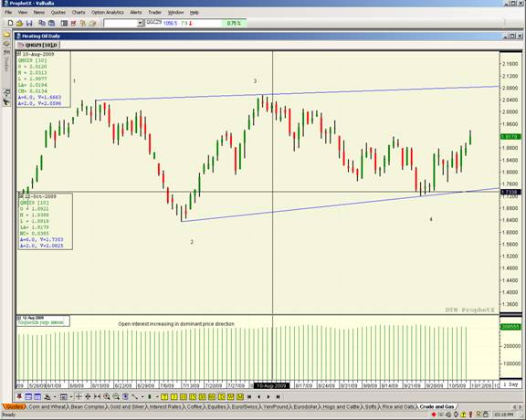526x420 pixels.
Task: Click the QH029 [10],D chart tab
Action: pyautogui.click(x=38, y=45)
